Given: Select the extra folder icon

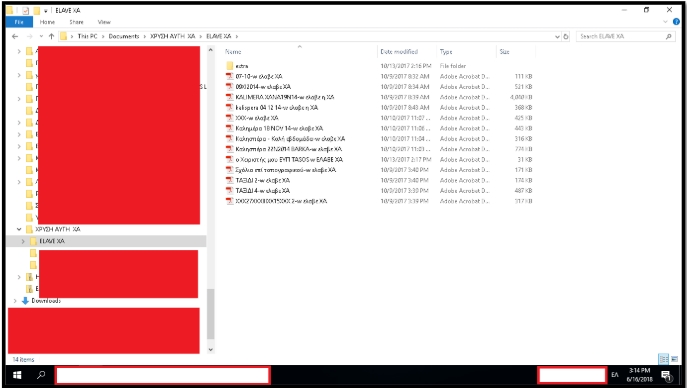Looking at the screenshot, I should pyautogui.click(x=230, y=66).
